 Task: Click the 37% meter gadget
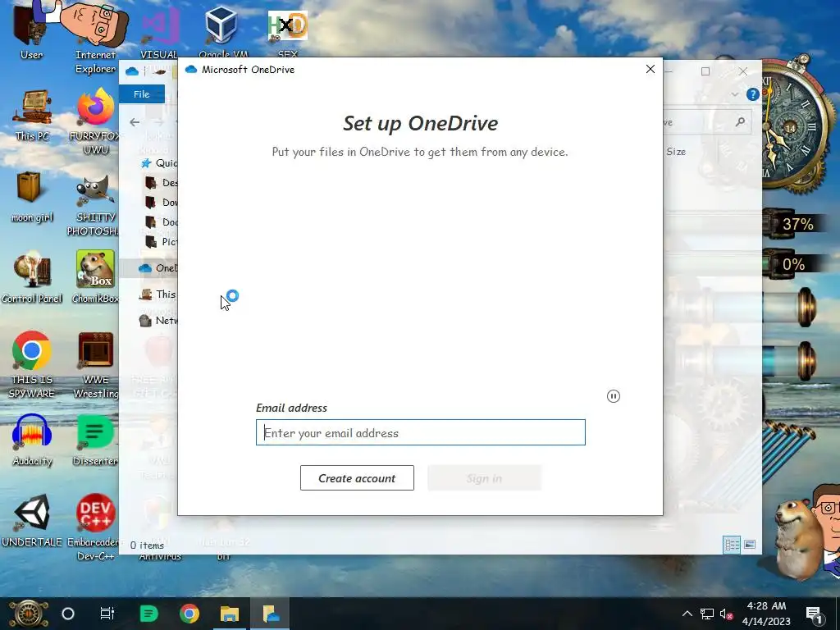click(x=793, y=223)
